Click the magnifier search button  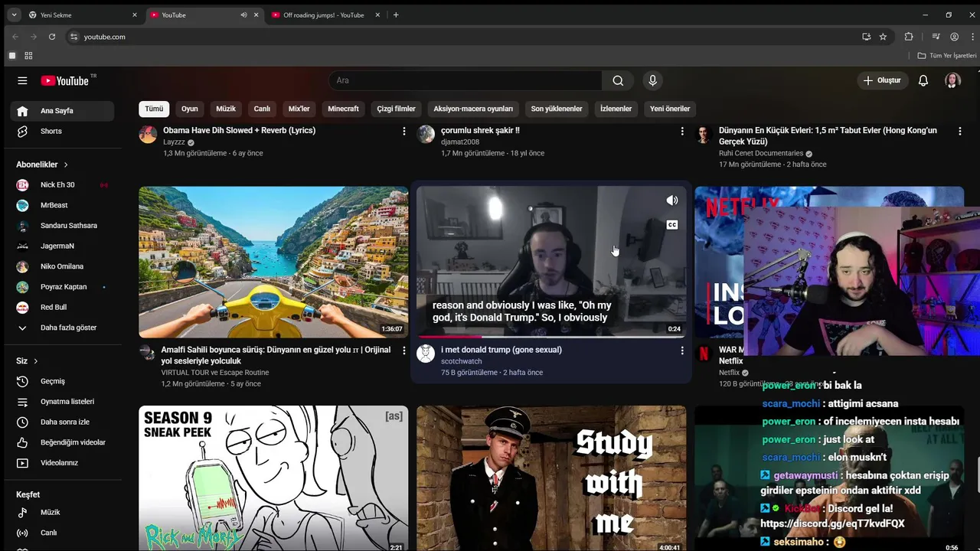[618, 80]
